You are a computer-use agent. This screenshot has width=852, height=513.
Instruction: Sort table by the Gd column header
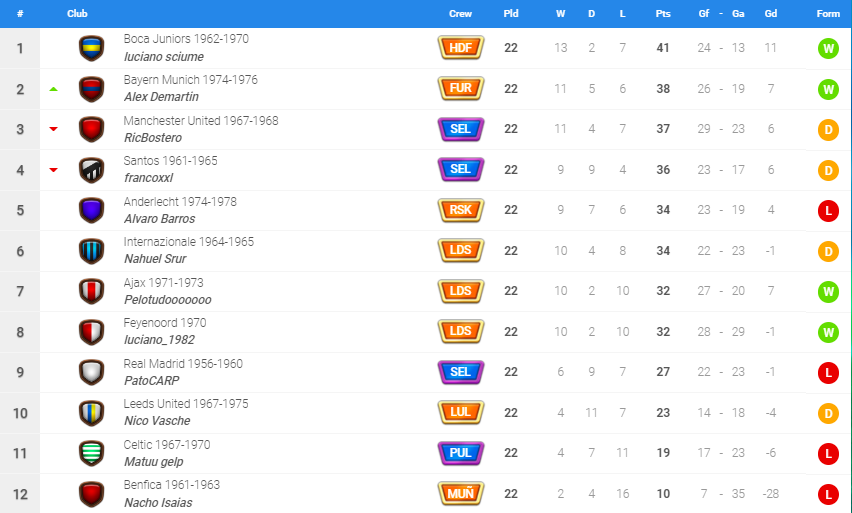pos(770,14)
